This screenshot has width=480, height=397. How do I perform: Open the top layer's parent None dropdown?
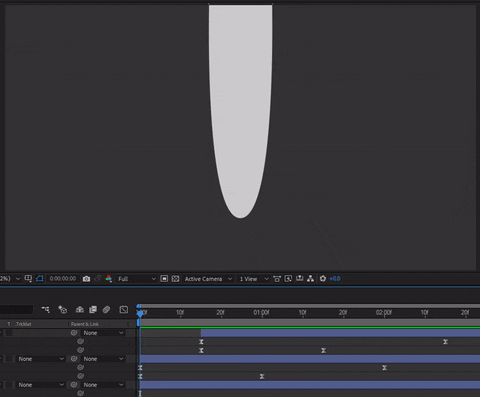coord(103,333)
